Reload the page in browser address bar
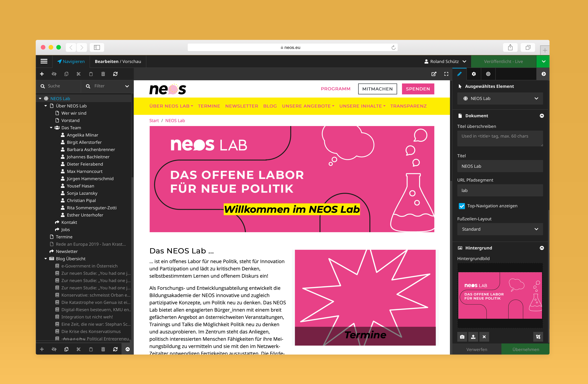Screen dimensions: 588x384 (x=393, y=47)
